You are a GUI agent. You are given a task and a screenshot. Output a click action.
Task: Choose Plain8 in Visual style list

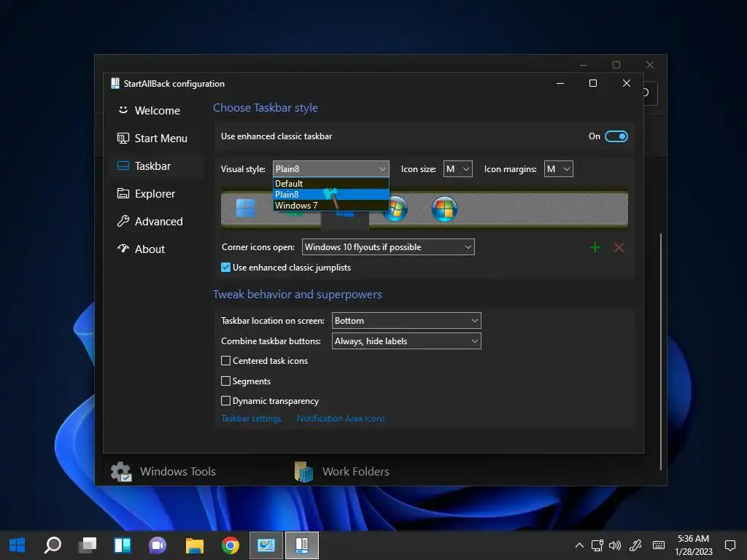tap(330, 194)
